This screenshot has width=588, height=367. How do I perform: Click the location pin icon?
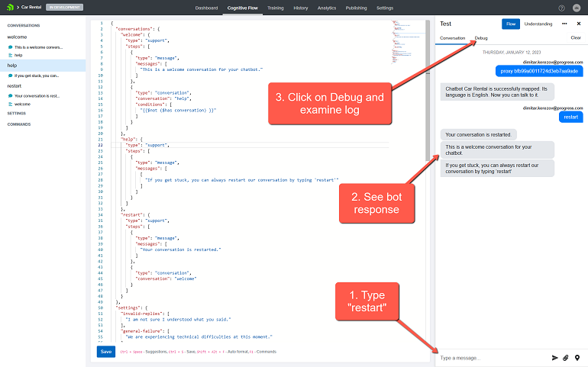tap(577, 358)
